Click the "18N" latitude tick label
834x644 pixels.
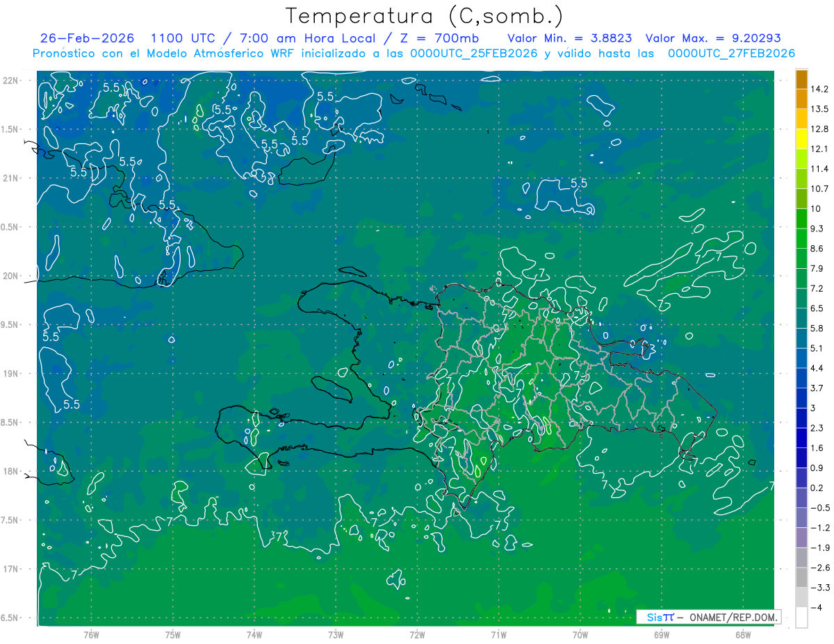[x=10, y=471]
